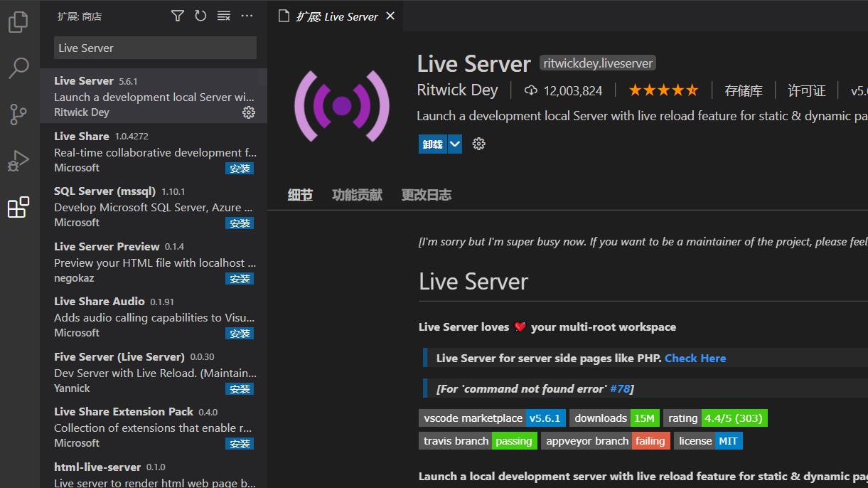Install the Live Server Preview extension
Image resolution: width=868 pixels, height=488 pixels.
coord(240,279)
